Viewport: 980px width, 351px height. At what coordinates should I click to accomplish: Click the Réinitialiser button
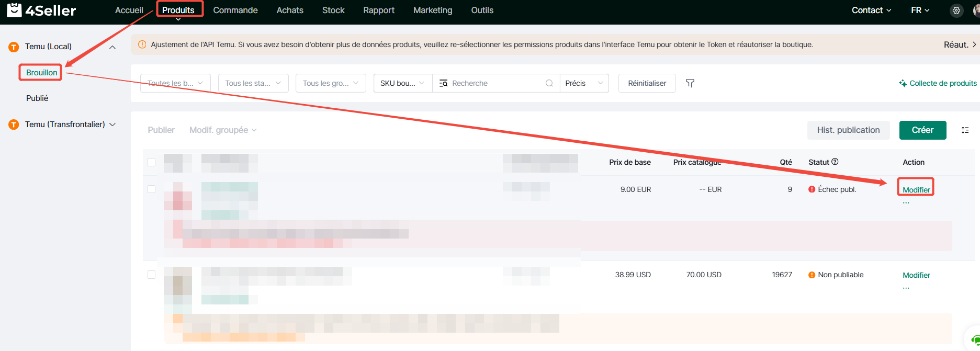click(647, 83)
